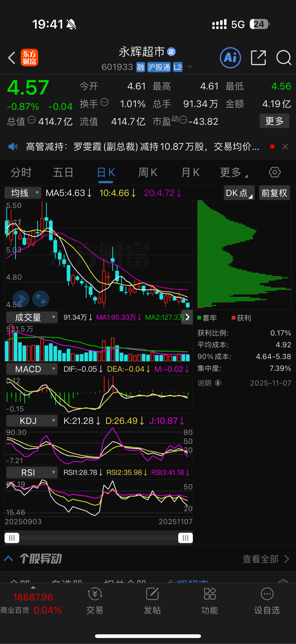Open KDJ indicator dropdown
This screenshot has height=644, width=296.
[x=32, y=421]
